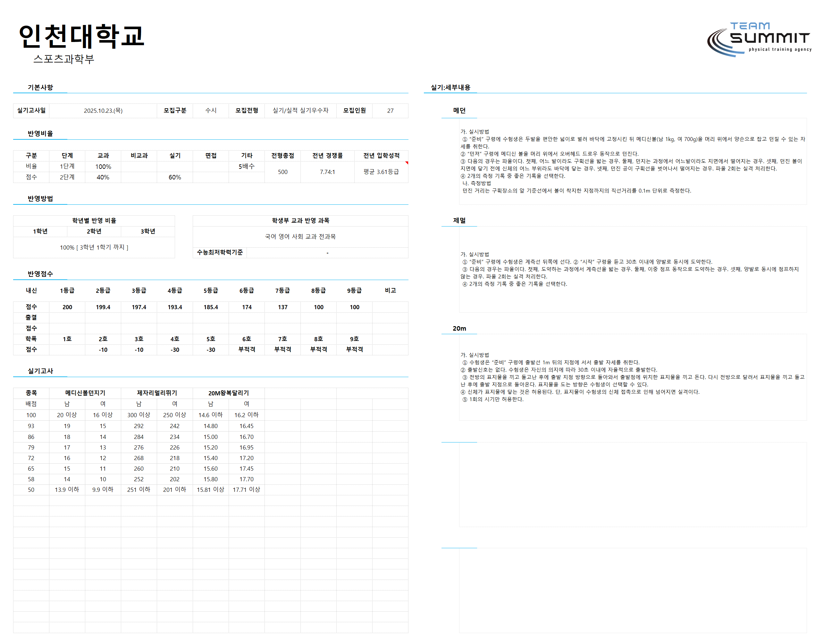This screenshot has height=644, width=824.
Task: Select the 제자리멀리뛰기 event header
Action: (x=157, y=393)
